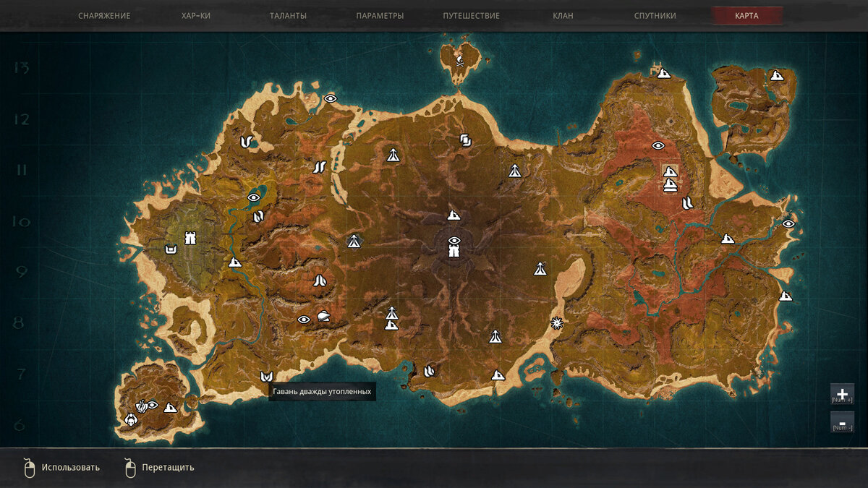Select the ruins marker beside the northwest lagoon
This screenshot has height=488, width=868.
pyautogui.click(x=247, y=141)
